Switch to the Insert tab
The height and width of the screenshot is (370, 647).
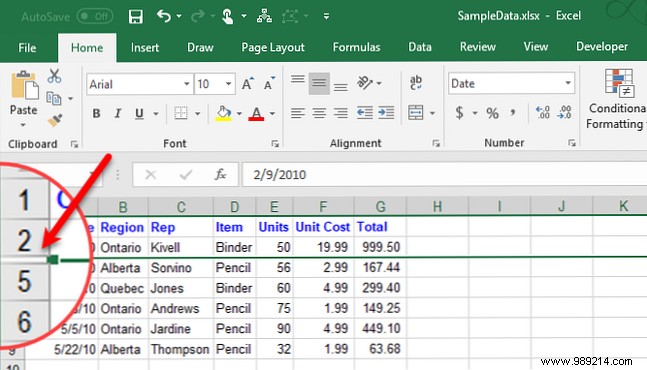(x=144, y=47)
